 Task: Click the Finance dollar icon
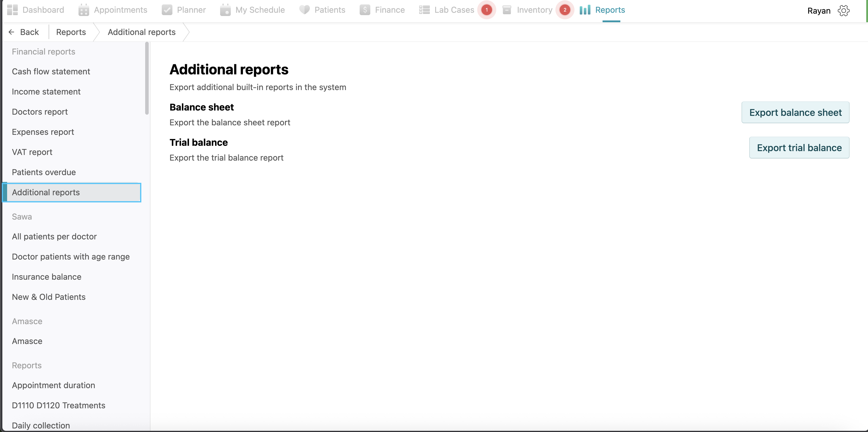tap(365, 10)
